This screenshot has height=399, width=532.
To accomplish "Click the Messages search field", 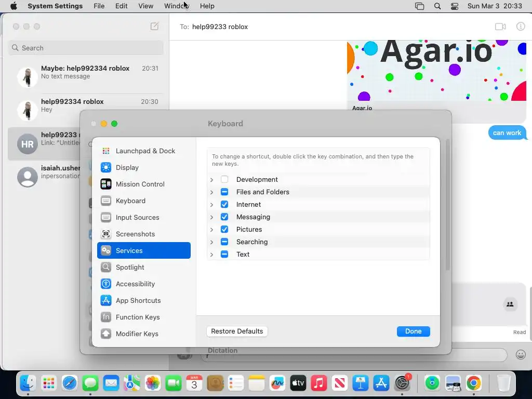I will click(86, 48).
